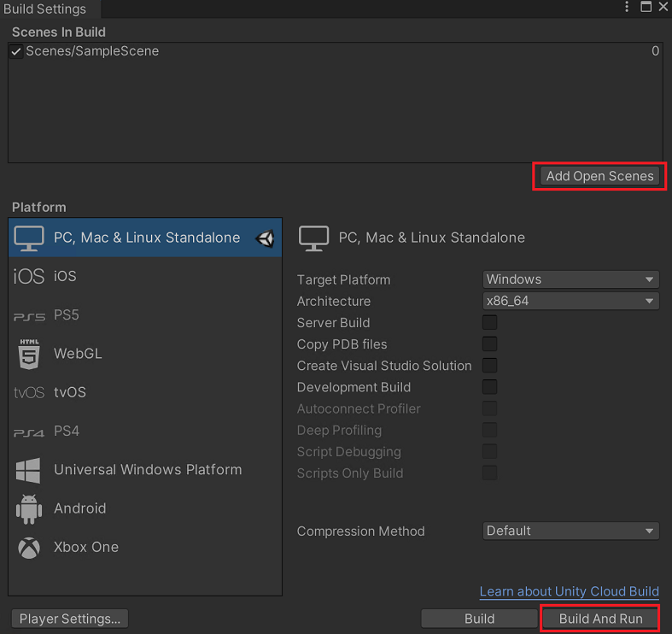Uncheck the Scenes/SampleScene checkbox

16,52
